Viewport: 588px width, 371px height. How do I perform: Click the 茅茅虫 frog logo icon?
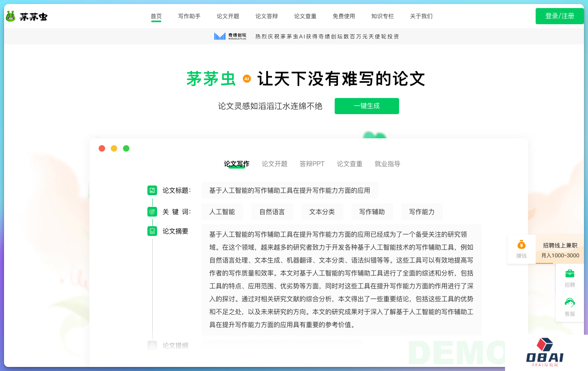(x=10, y=17)
